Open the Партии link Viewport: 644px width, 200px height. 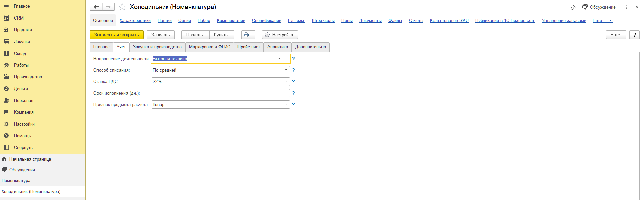click(x=165, y=20)
